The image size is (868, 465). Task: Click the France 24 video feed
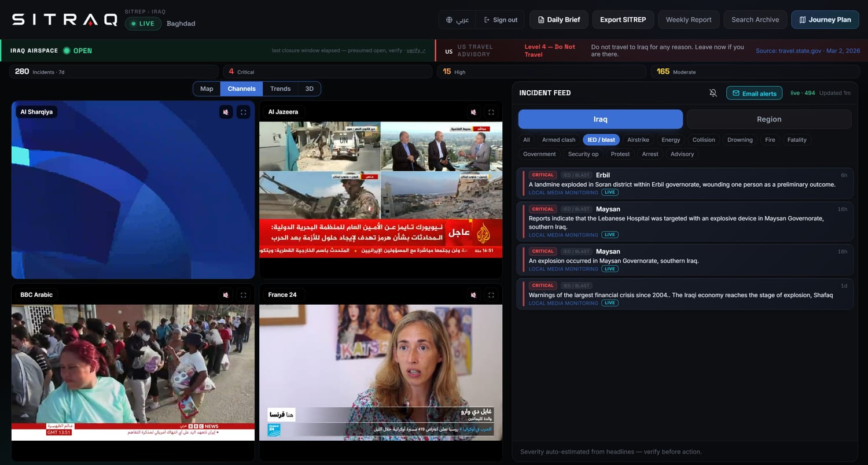coord(381,372)
